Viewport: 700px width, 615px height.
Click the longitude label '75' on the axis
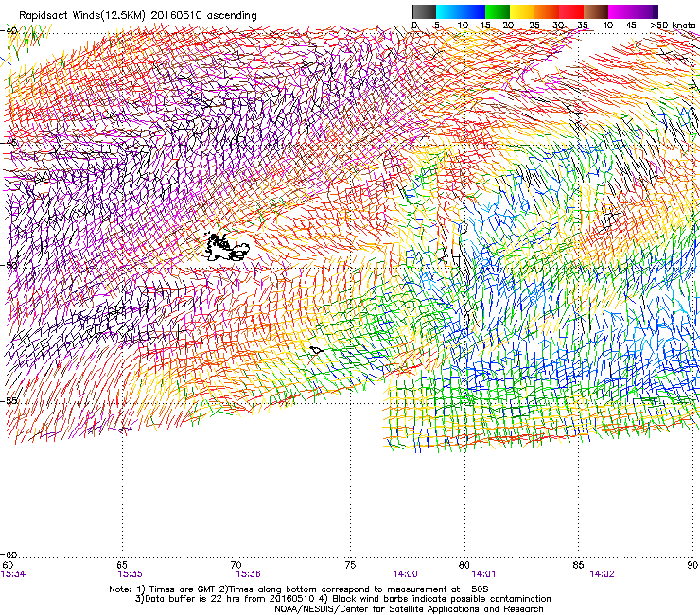(x=350, y=566)
